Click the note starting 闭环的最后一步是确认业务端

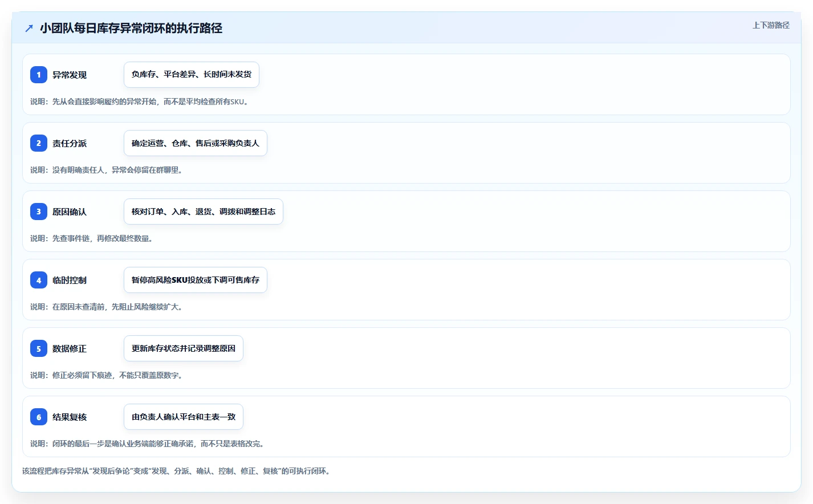point(147,444)
